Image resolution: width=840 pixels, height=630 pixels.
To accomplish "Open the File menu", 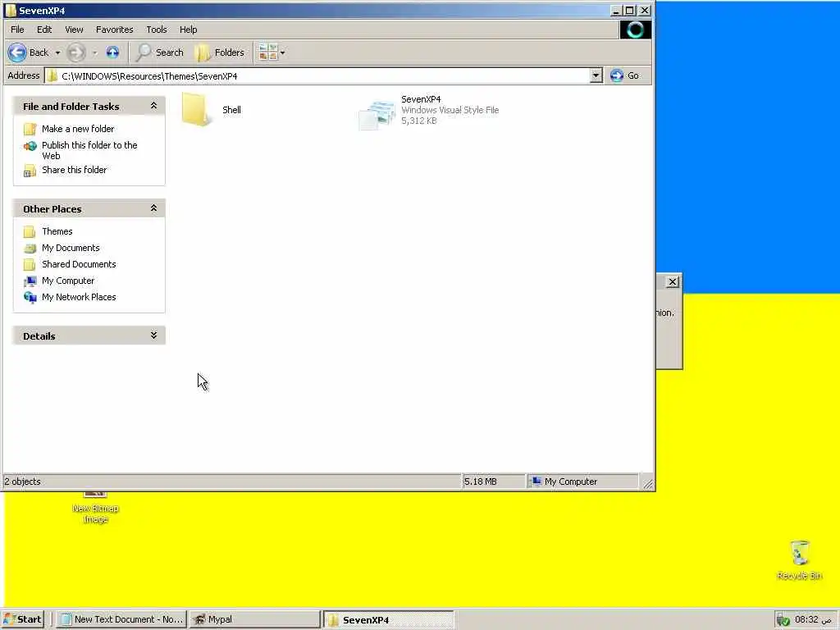I will point(17,30).
